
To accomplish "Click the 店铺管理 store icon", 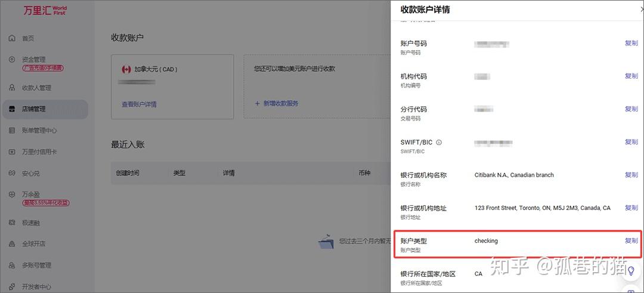I will coord(12,109).
